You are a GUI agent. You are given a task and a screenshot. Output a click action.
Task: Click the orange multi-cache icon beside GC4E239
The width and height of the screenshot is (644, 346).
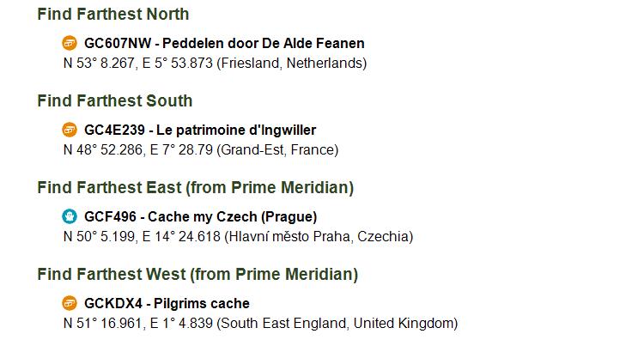pos(70,130)
